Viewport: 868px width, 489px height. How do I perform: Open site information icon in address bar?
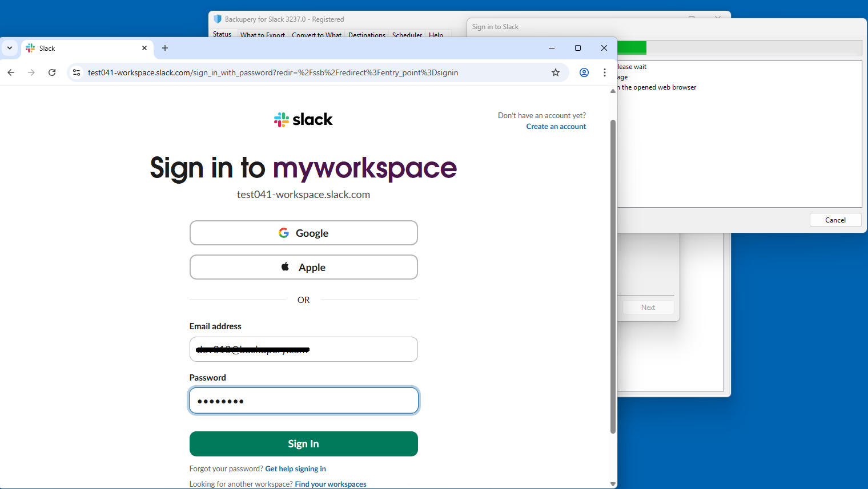click(x=77, y=72)
